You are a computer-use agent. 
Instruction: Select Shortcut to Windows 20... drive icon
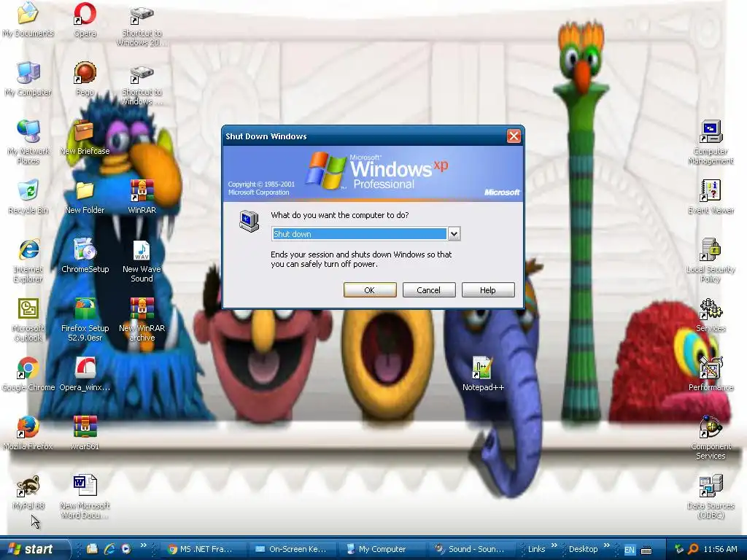(142, 25)
